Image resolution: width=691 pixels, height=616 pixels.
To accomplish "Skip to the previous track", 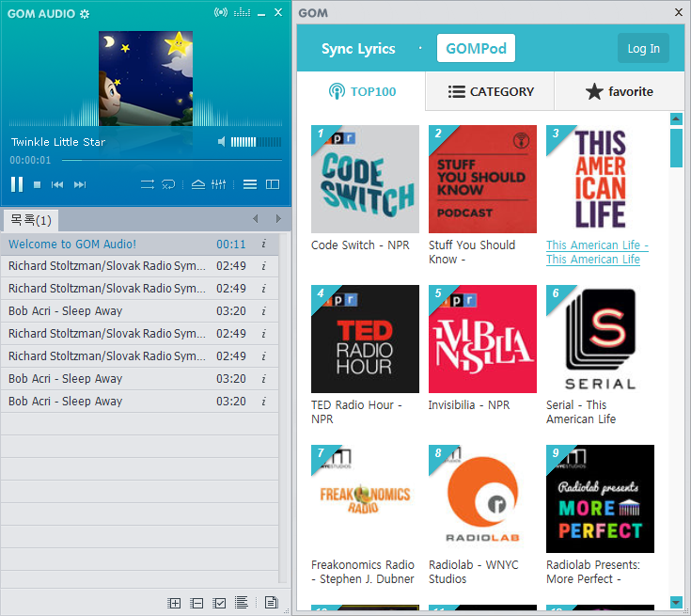I will (57, 184).
